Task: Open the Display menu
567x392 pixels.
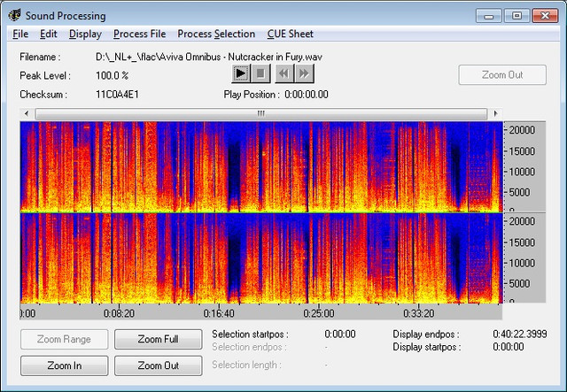Action: point(85,34)
